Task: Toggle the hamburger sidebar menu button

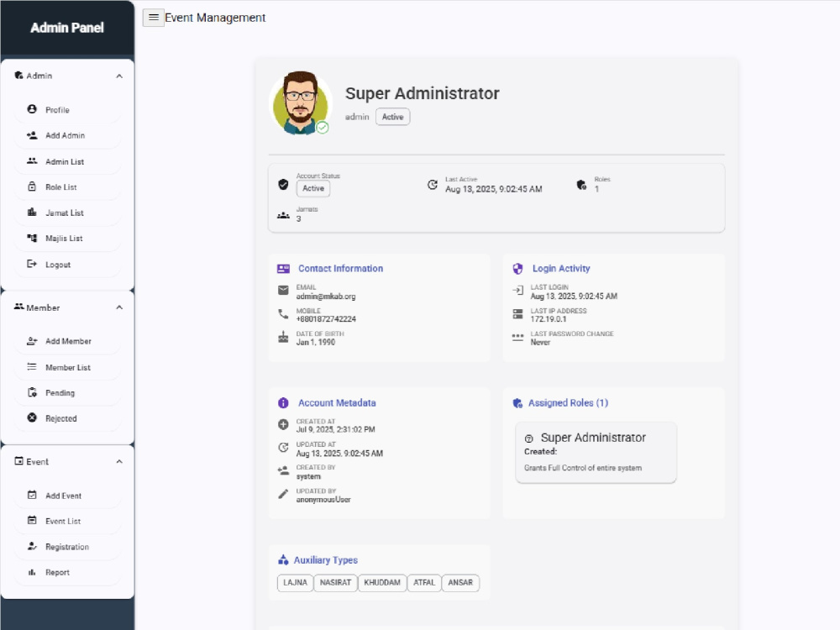Action: point(153,18)
